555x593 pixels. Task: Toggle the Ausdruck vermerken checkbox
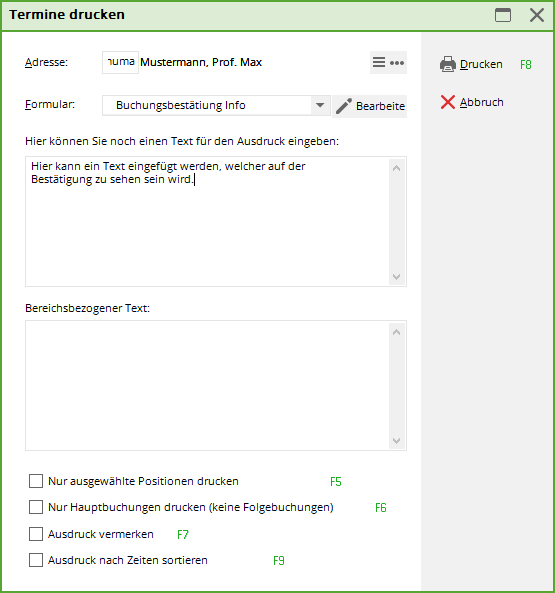[36, 534]
